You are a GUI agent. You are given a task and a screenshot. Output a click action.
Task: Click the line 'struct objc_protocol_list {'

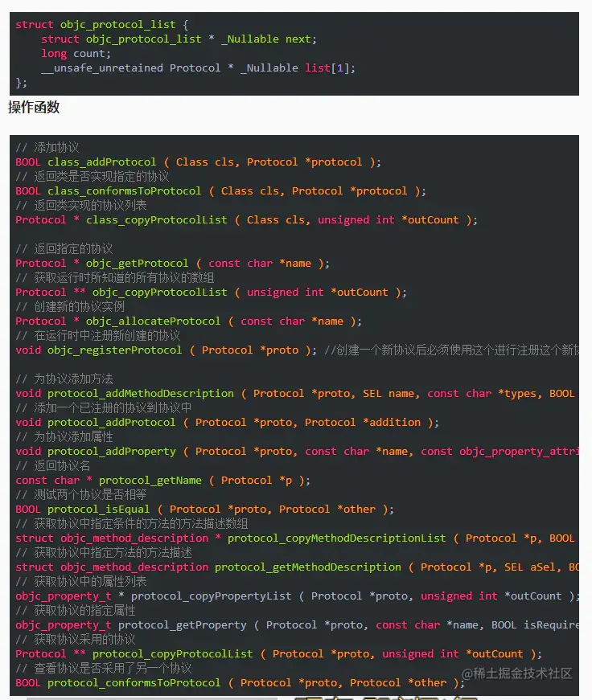pos(102,25)
